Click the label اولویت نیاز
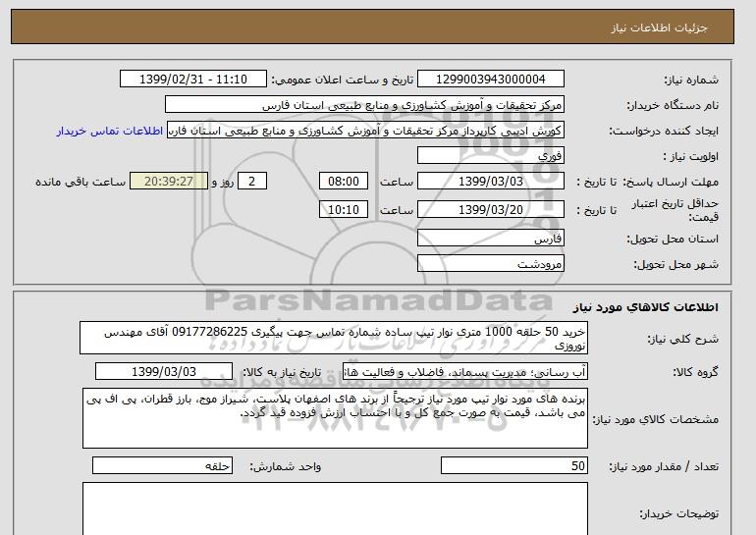756x535 pixels. (691, 157)
